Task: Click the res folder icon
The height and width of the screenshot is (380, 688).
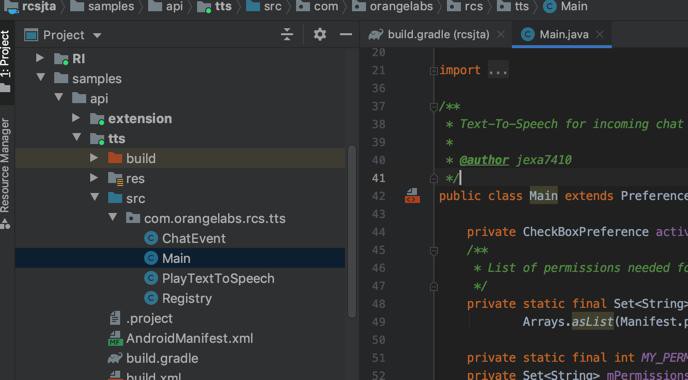Action: [115, 179]
